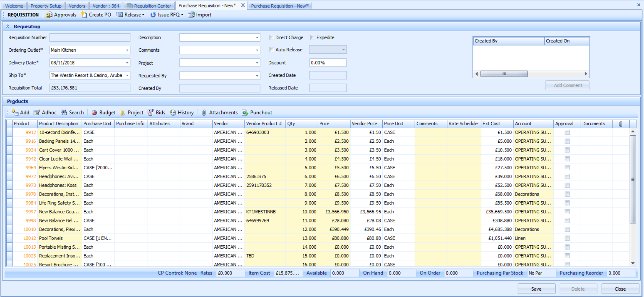Enable the Direct Charge checkbox
This screenshot has height=297, width=644.
point(272,38)
